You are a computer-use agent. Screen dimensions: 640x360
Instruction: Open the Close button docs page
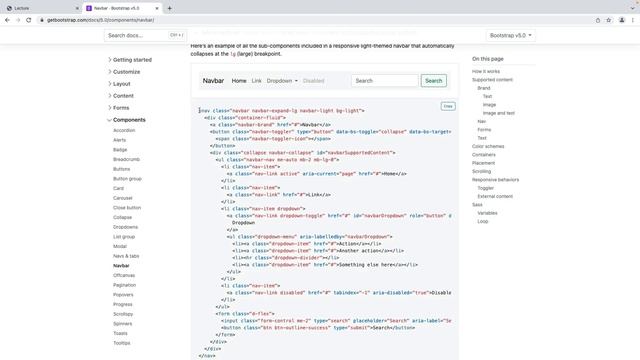click(127, 208)
